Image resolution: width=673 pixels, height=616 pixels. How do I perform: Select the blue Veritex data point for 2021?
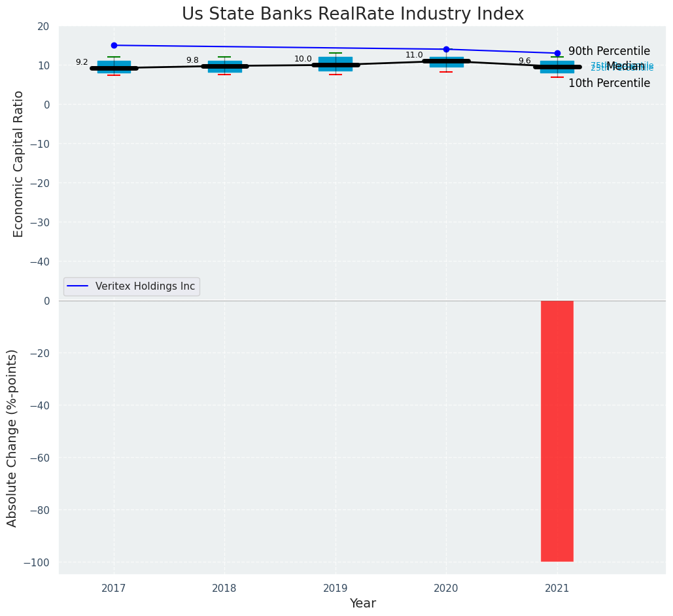click(557, 53)
